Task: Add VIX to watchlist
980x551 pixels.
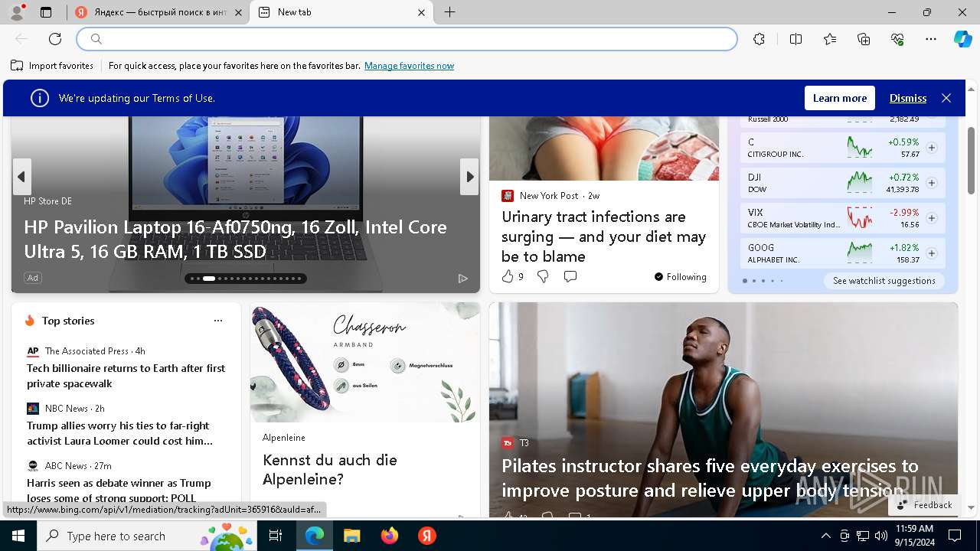Action: coord(932,218)
